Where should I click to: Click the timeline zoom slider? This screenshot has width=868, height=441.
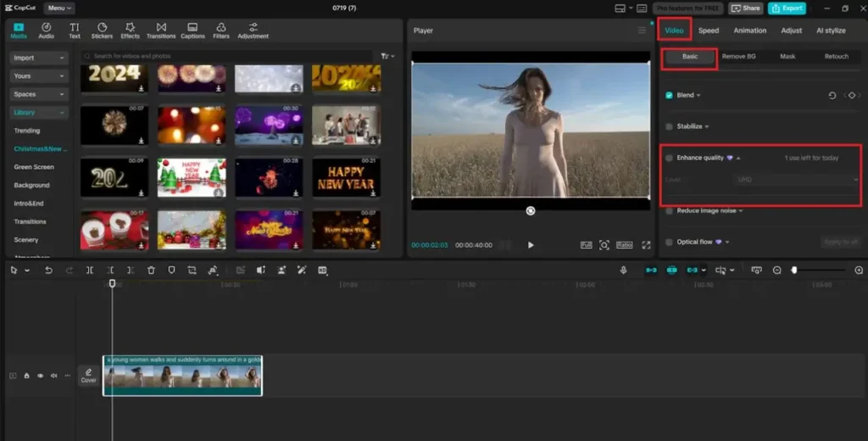pos(819,270)
